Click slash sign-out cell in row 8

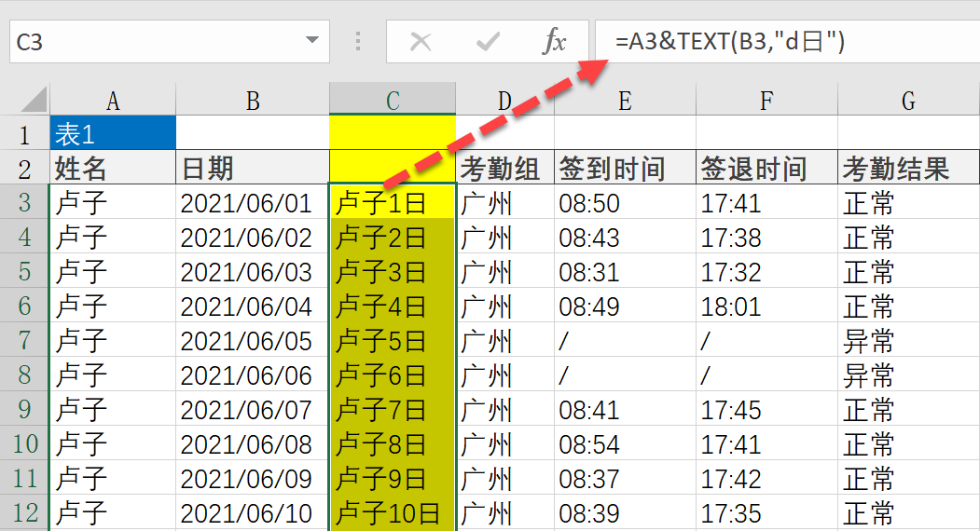coord(766,374)
